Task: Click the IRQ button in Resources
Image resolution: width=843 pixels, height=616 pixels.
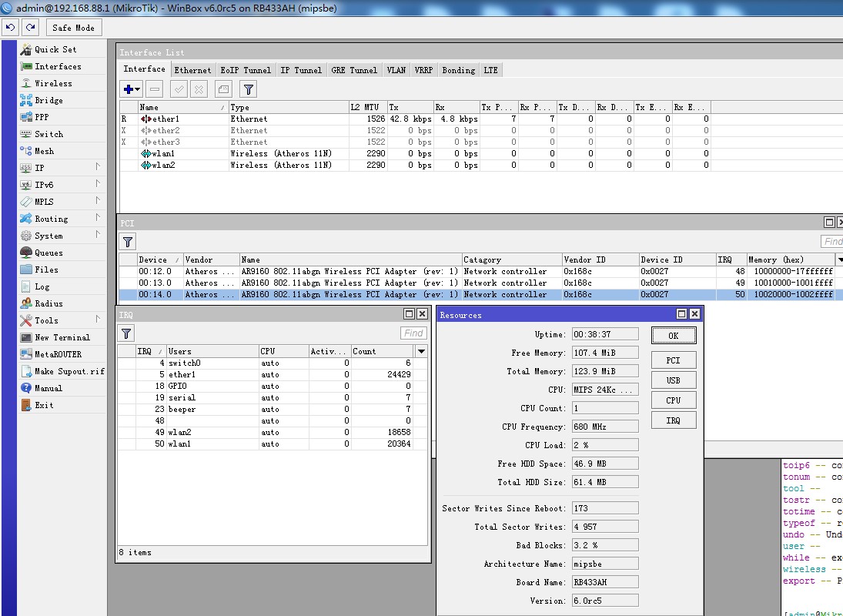Action: [x=674, y=420]
